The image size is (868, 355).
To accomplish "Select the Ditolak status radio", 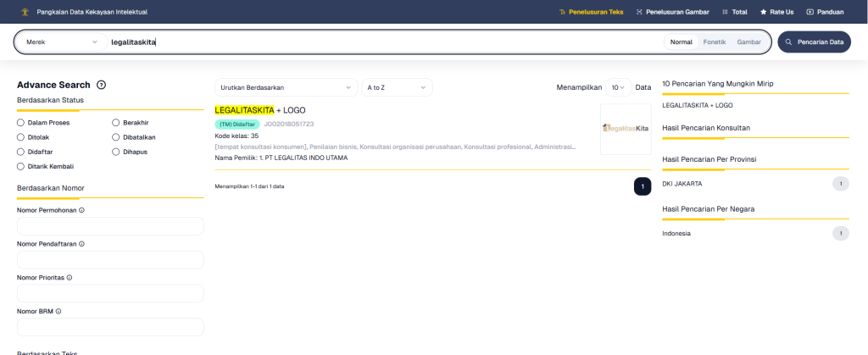I will pos(20,137).
